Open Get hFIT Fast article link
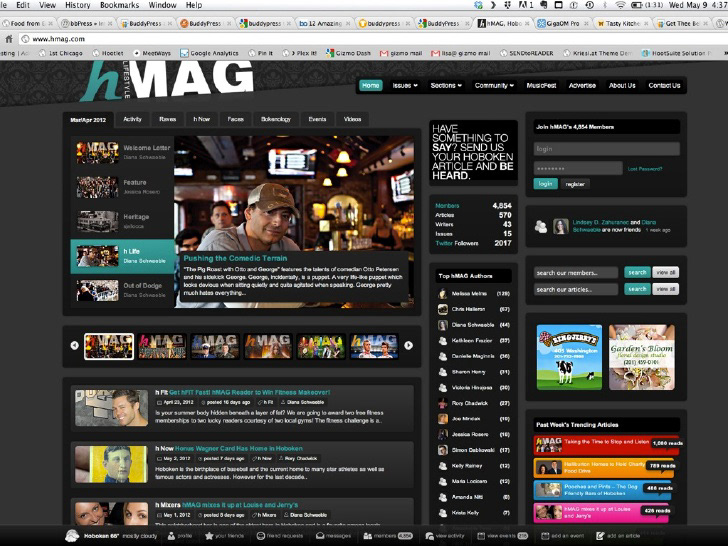The image size is (728, 546). pyautogui.click(x=249, y=392)
